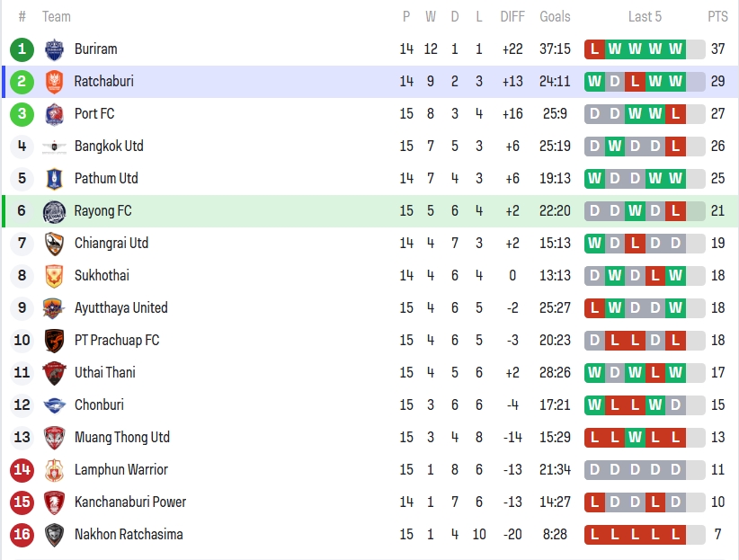Viewport: 739px width, 560px height.
Task: Click the Rayong FC round crest
Action: 54,211
